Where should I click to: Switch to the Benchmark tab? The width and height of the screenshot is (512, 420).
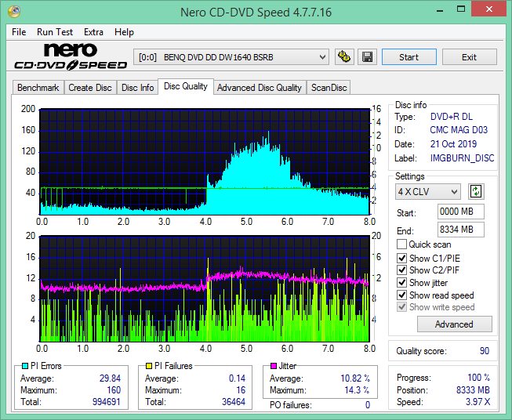coord(38,88)
